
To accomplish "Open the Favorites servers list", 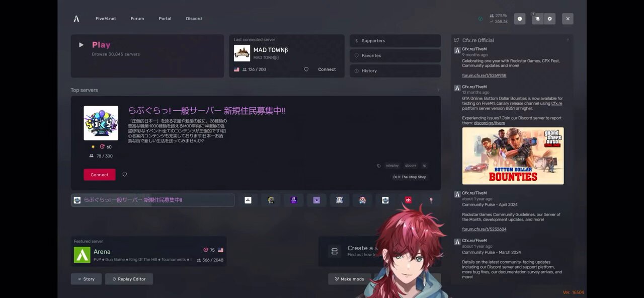I will click(x=395, y=56).
